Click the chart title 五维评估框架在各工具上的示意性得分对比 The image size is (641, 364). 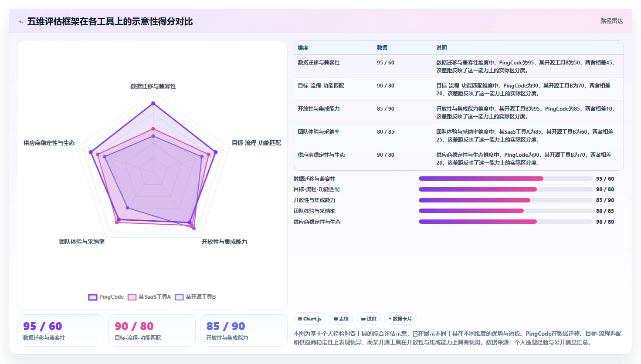(x=110, y=22)
